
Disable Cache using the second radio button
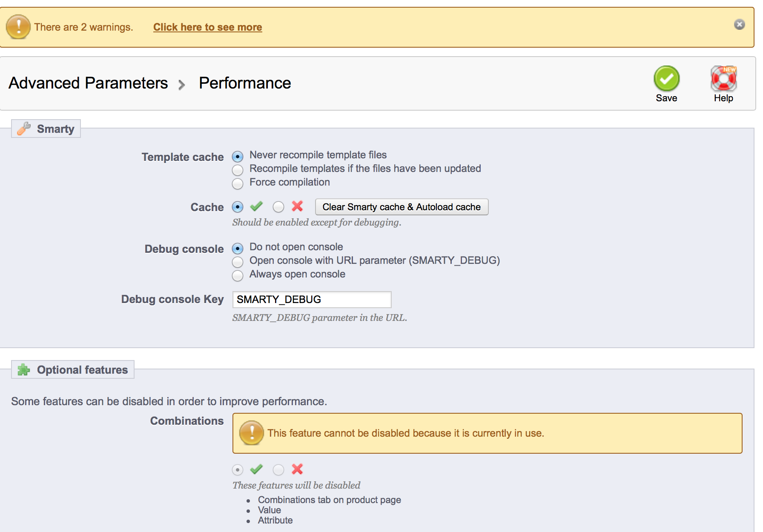(278, 207)
